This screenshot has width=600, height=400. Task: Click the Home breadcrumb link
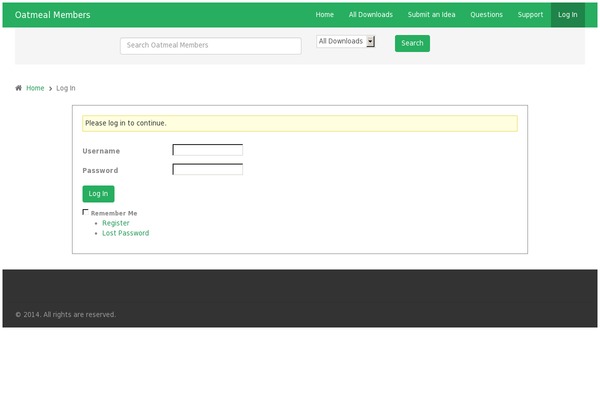(35, 88)
